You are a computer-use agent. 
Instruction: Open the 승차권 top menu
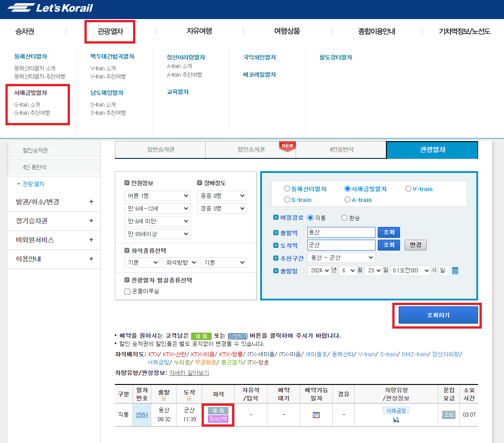(x=25, y=31)
